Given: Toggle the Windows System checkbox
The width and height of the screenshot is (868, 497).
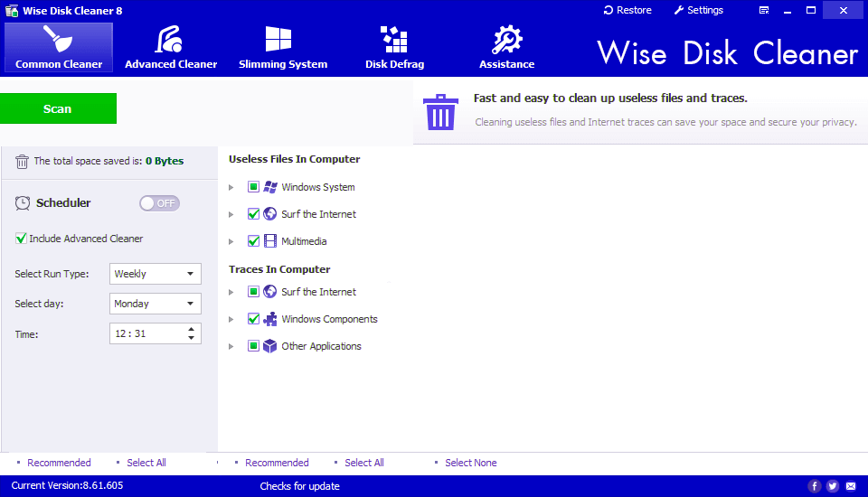Looking at the screenshot, I should point(253,187).
